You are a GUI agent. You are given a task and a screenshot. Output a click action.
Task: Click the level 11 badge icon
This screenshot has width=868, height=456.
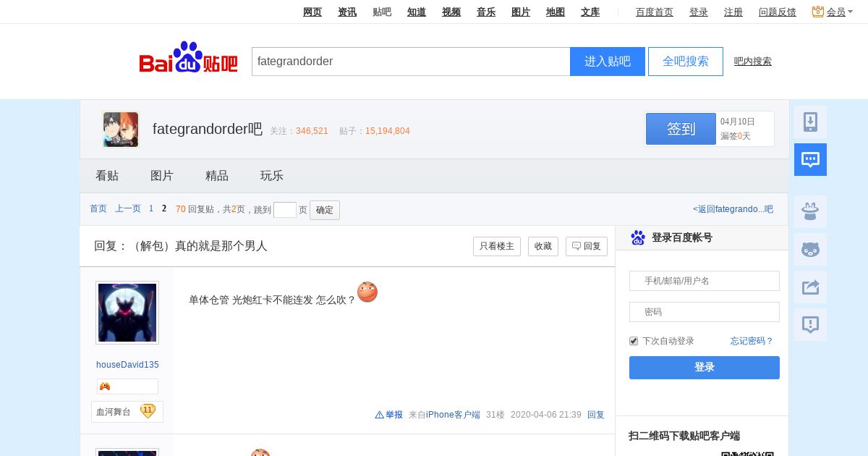click(x=148, y=410)
